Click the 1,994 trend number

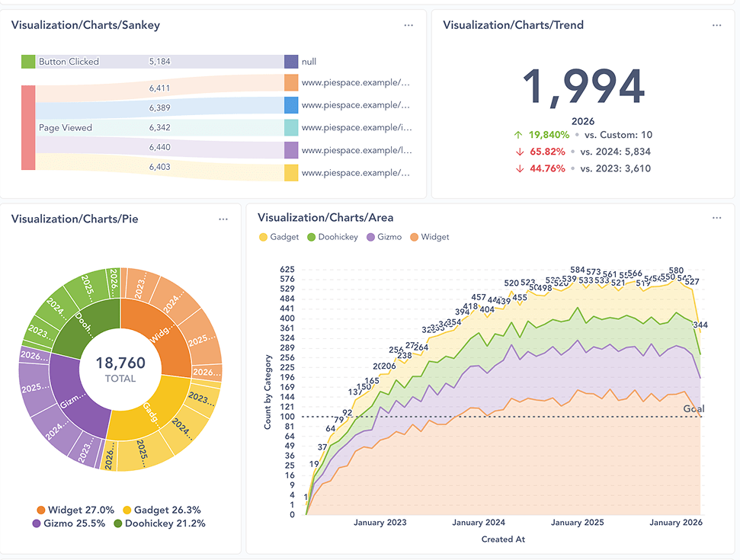584,87
